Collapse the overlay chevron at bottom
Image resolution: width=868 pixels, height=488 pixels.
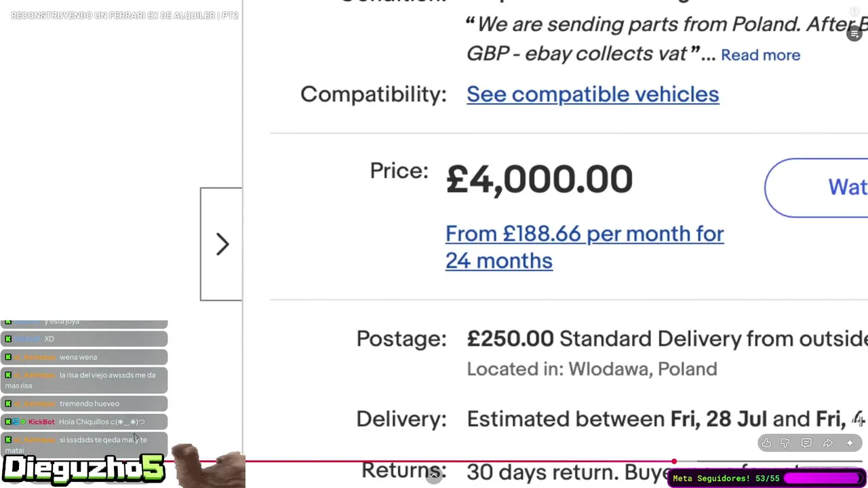tap(435, 475)
